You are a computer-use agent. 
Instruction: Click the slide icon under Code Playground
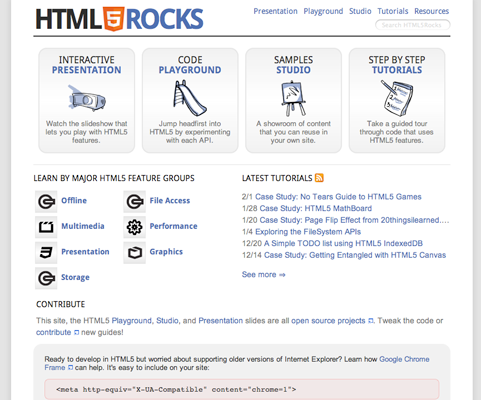point(190,98)
